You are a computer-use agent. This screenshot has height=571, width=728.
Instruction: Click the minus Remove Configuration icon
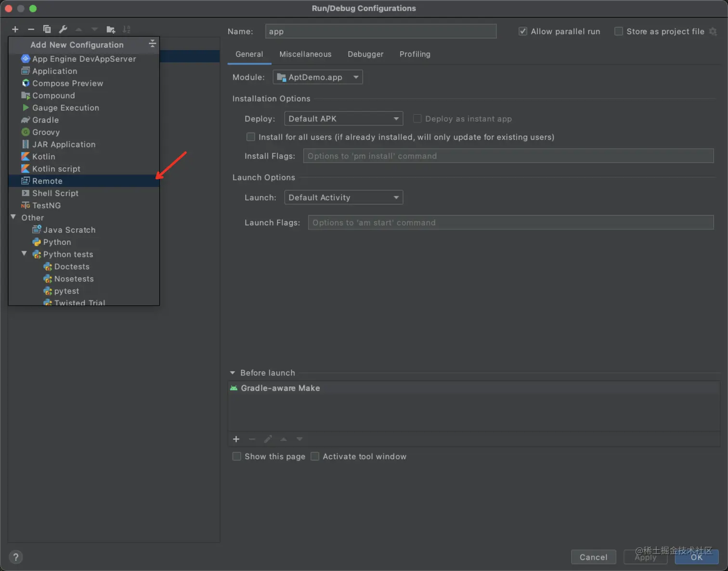[x=31, y=29]
